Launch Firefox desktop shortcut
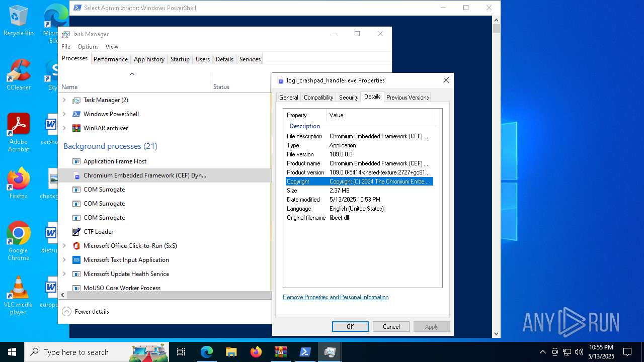This screenshot has height=362, width=644. (18, 183)
